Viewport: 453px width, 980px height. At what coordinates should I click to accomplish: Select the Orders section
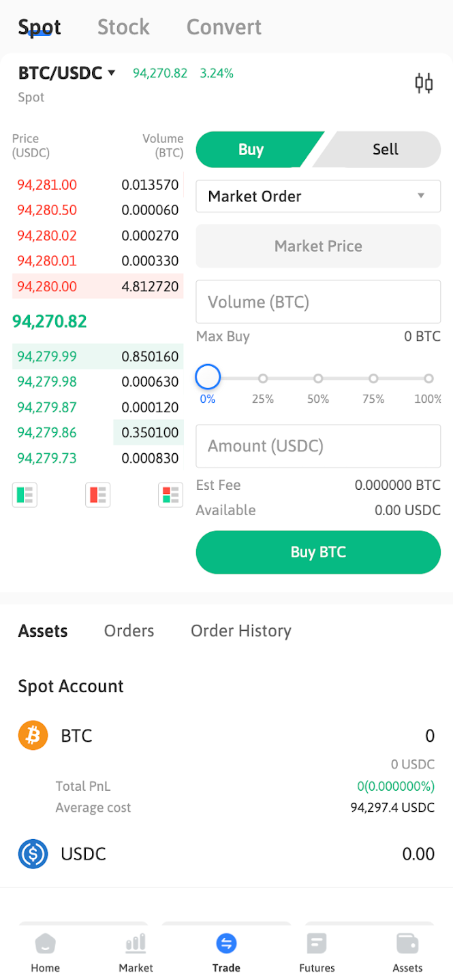129,631
